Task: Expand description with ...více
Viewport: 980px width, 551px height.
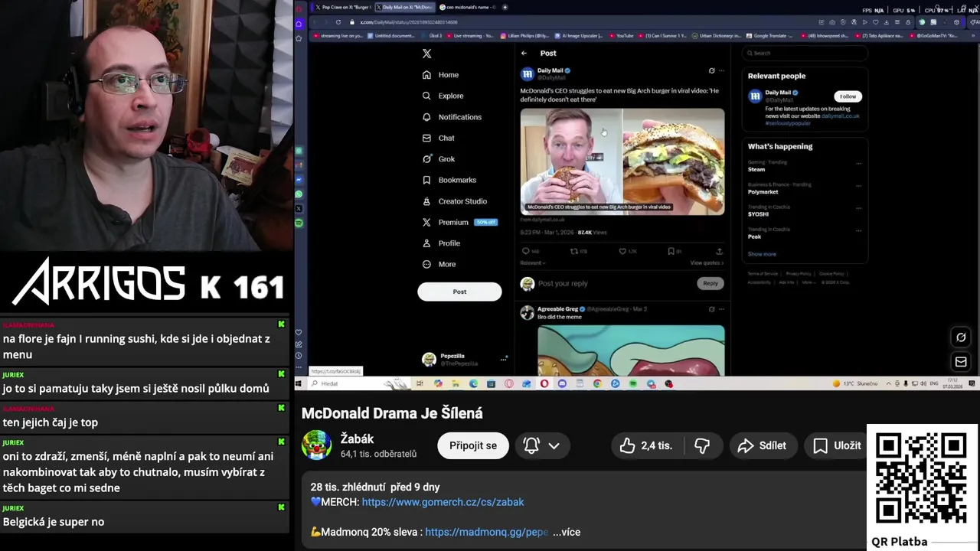Action: [x=567, y=532]
